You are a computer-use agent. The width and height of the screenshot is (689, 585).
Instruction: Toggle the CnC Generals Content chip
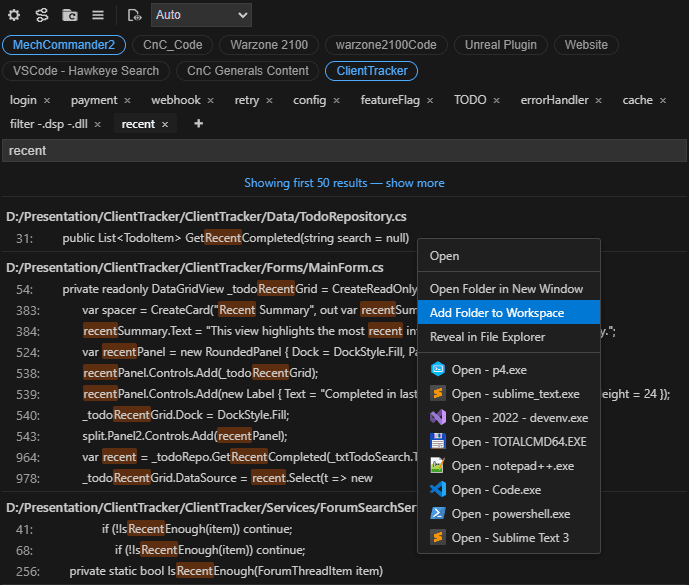pos(248,71)
